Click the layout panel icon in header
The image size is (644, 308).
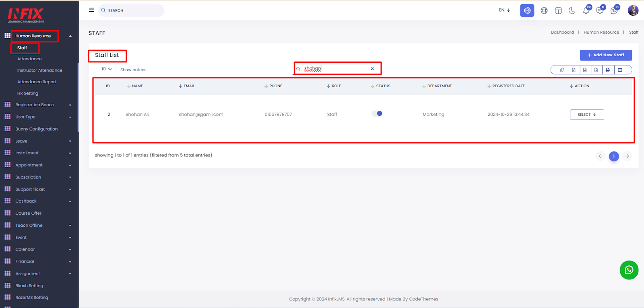point(558,11)
